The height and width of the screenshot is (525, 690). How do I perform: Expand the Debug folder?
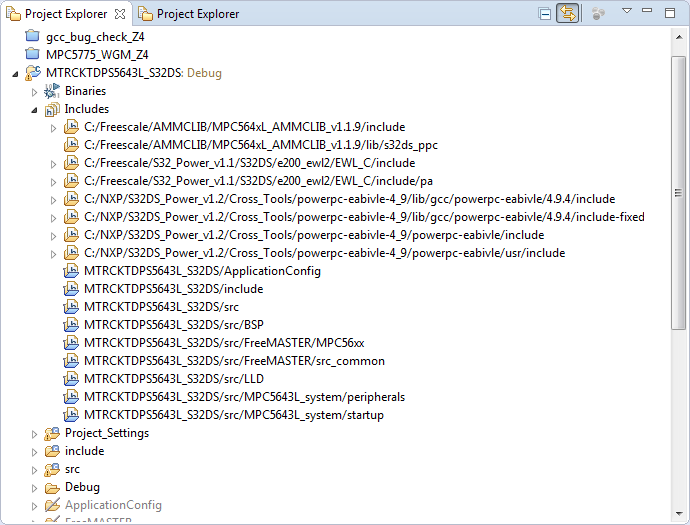(x=34, y=488)
